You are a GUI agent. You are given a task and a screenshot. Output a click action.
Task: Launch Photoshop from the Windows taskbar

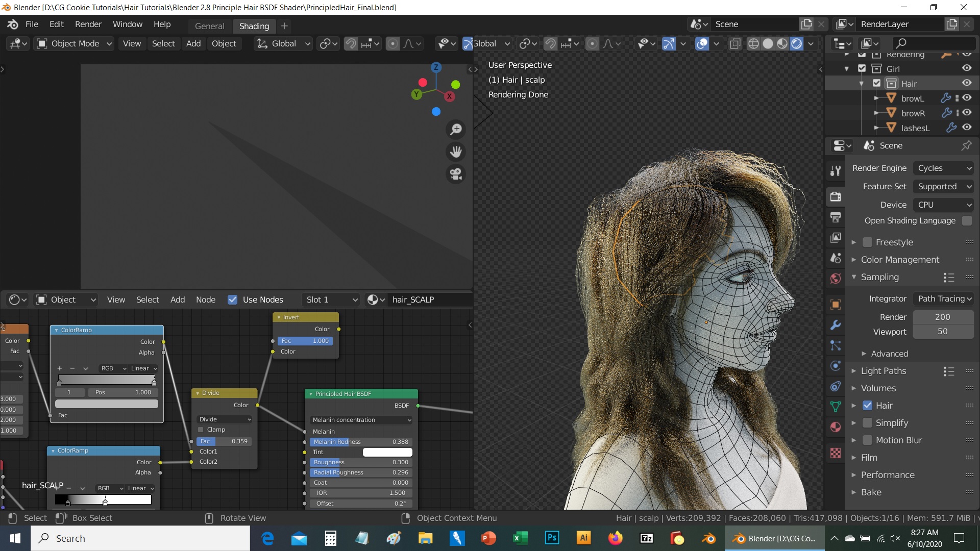click(x=552, y=538)
